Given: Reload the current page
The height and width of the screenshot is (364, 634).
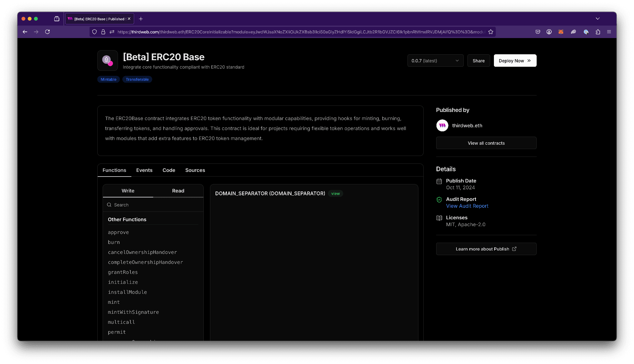Looking at the screenshot, I should (47, 32).
